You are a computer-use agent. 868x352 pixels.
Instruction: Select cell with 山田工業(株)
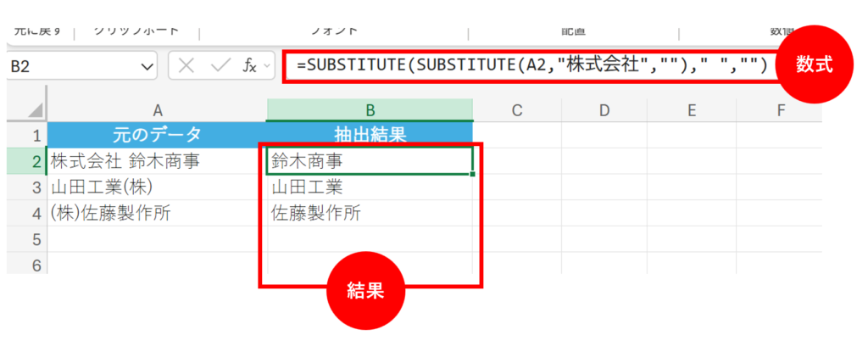coord(157,187)
